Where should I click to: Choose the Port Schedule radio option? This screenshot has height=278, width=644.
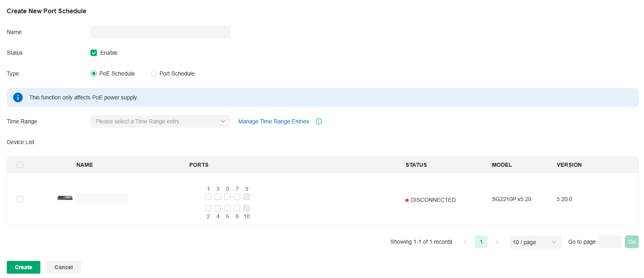(154, 74)
